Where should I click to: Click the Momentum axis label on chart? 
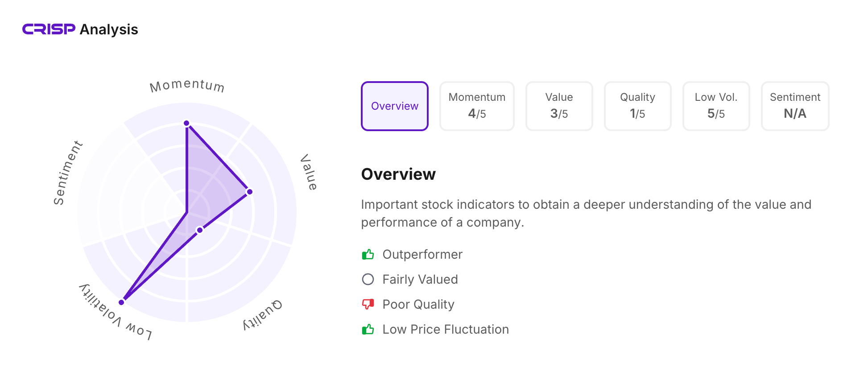[187, 86]
